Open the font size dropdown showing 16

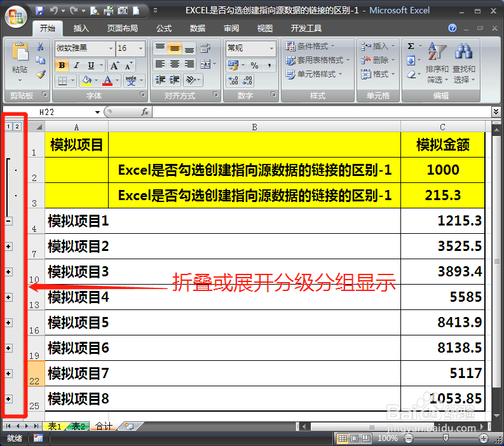tap(140, 48)
